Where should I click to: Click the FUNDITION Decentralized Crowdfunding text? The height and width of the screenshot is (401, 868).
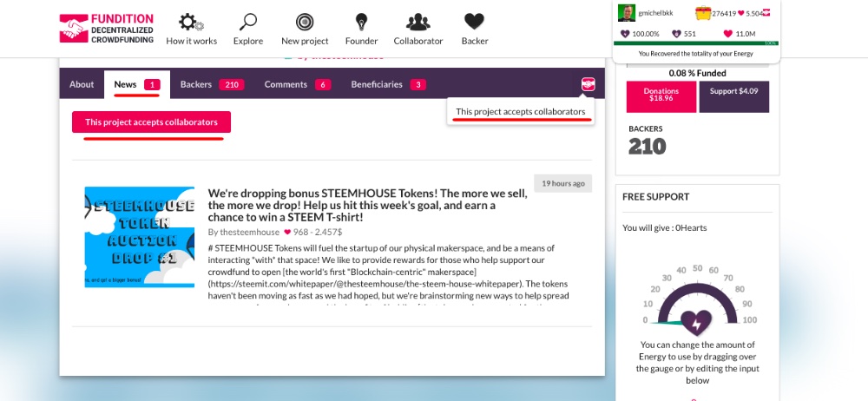[x=122, y=29]
